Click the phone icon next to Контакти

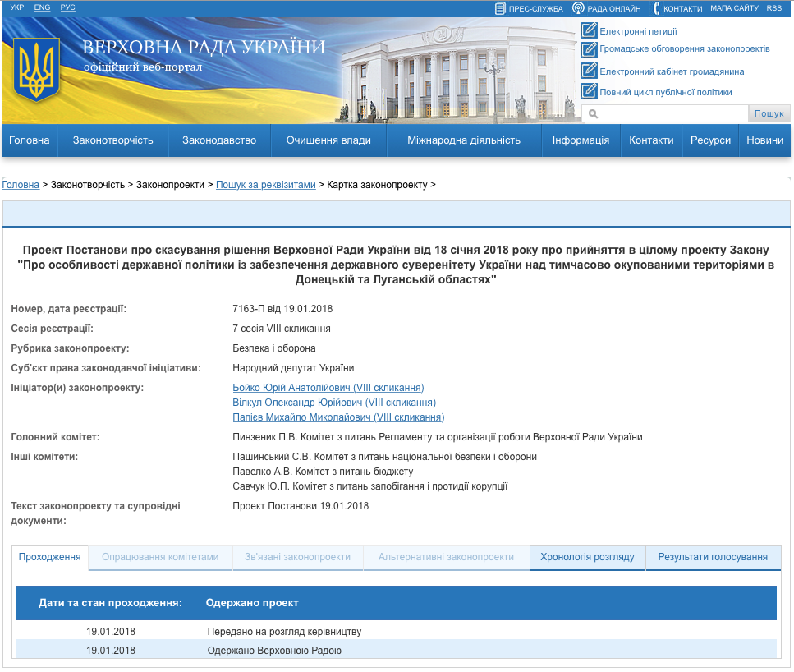click(x=656, y=8)
